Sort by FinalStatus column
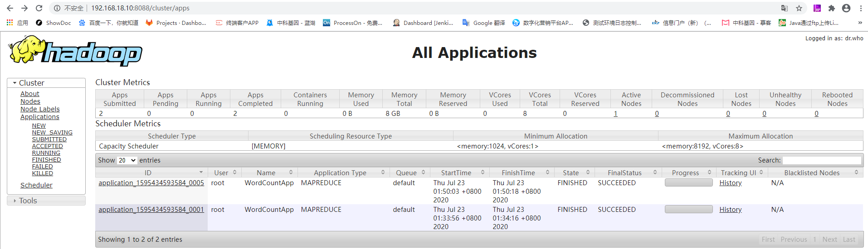This screenshot has height=249, width=868. click(x=628, y=172)
